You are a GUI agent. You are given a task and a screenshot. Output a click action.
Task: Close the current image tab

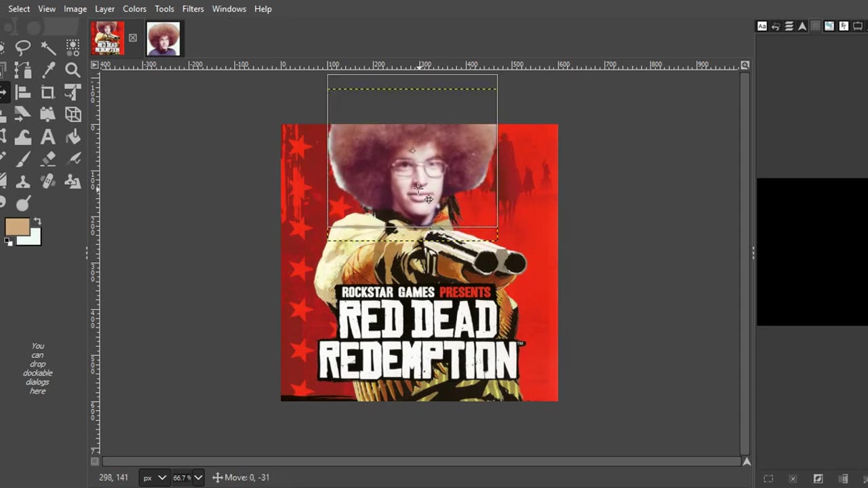tap(133, 38)
